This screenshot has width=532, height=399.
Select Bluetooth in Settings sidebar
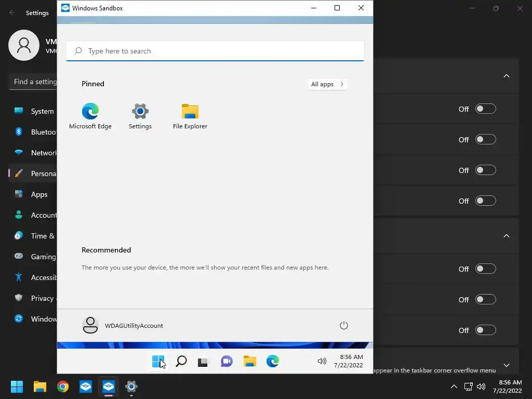coord(33,132)
